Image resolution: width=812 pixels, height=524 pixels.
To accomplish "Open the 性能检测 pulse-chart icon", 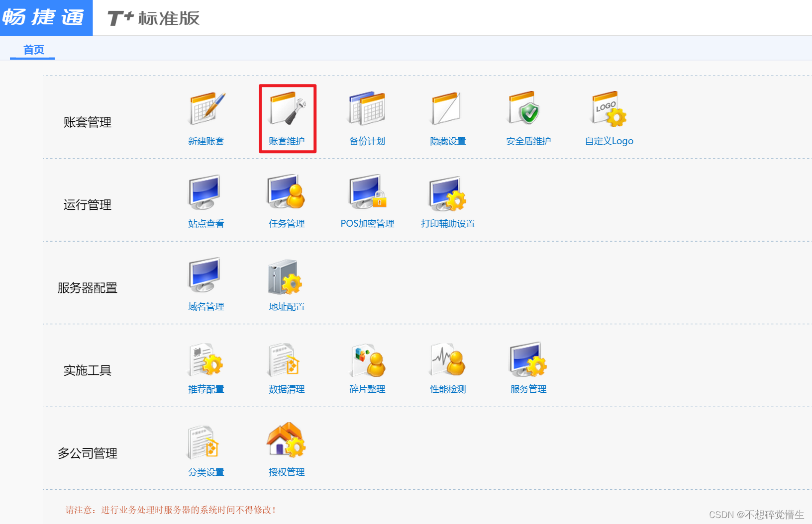I will (x=448, y=359).
